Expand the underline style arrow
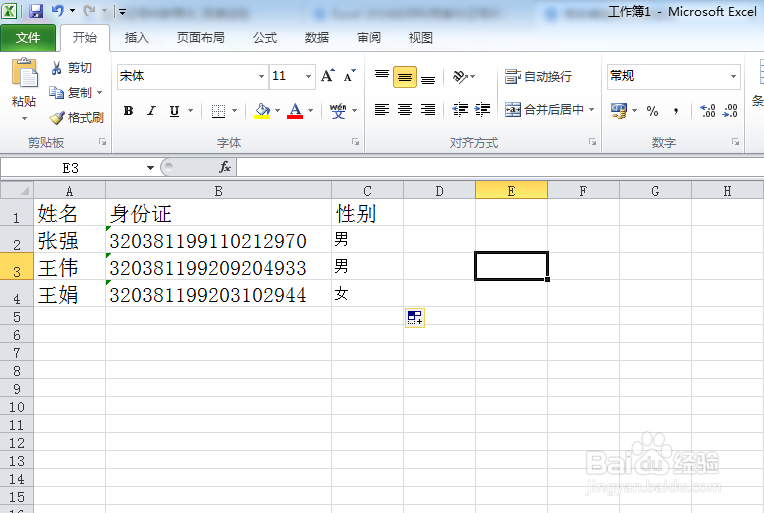Viewport: 764px width, 513px height. pos(191,111)
